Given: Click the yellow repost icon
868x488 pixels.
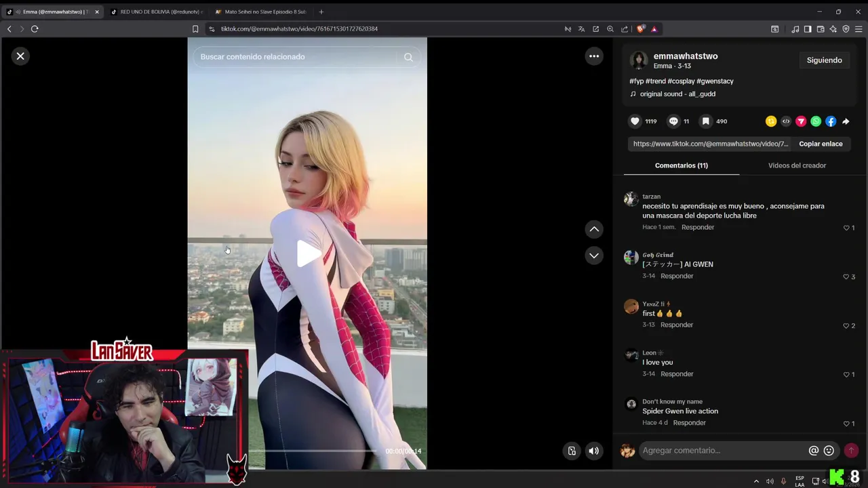Looking at the screenshot, I should (771, 121).
